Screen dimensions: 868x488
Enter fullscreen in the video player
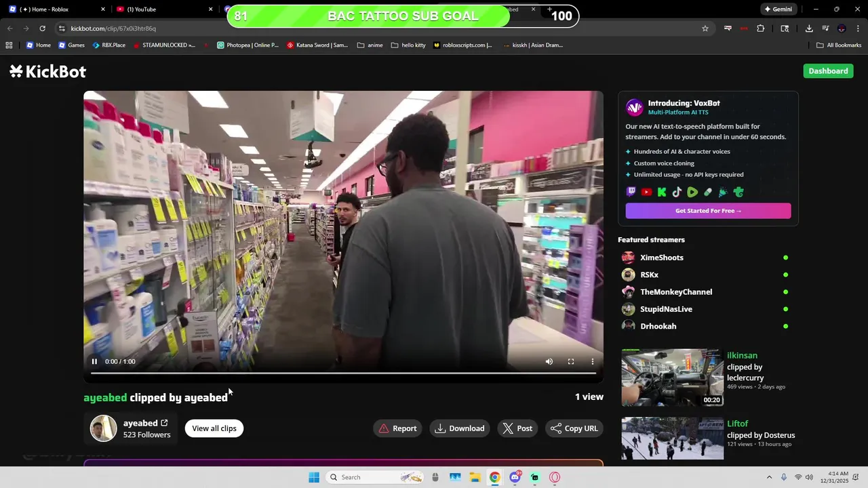(571, 361)
